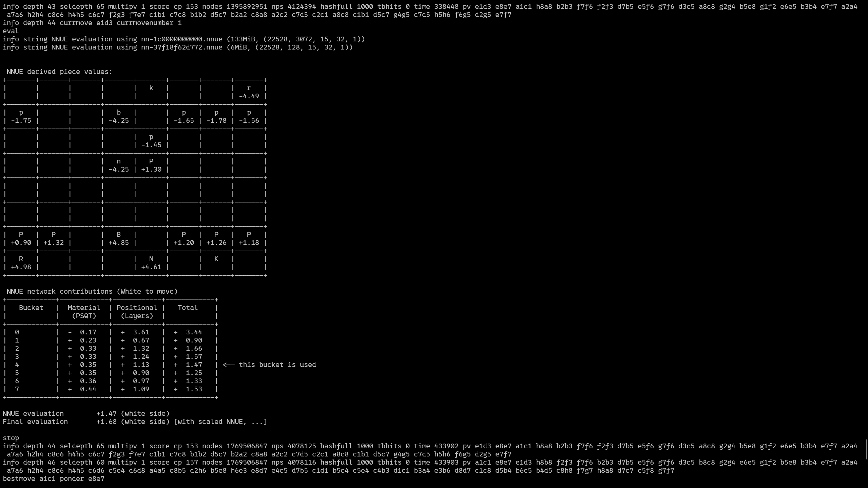
Task: Click the 'eval' command line
Action: coord(11,31)
